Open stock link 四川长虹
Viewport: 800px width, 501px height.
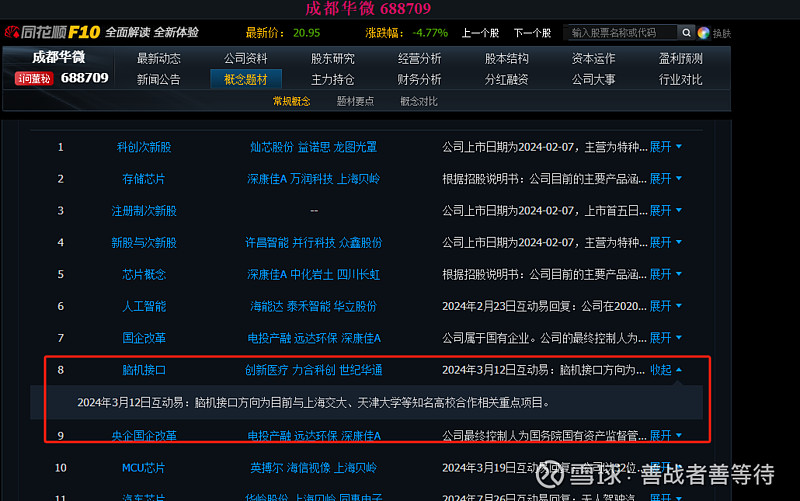tap(358, 274)
